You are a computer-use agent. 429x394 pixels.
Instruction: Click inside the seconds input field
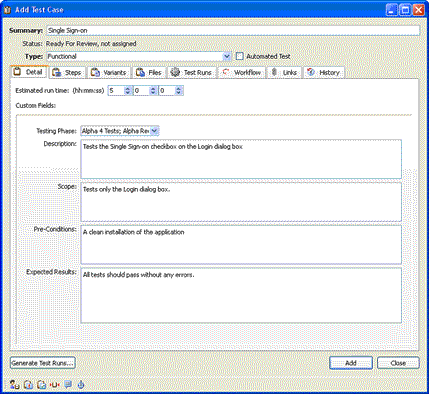167,91
